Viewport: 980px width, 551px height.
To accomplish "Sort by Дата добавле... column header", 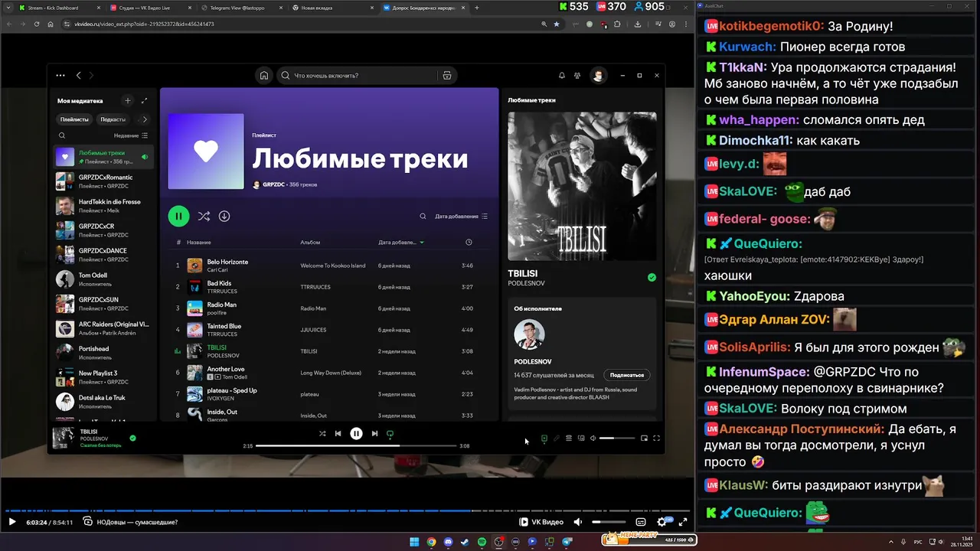I will [401, 243].
